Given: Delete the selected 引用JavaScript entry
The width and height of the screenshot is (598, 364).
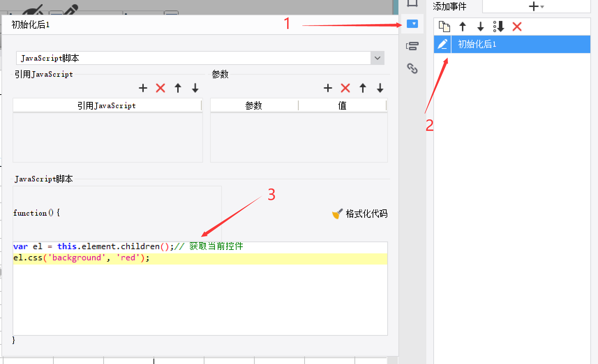Looking at the screenshot, I should (x=160, y=88).
